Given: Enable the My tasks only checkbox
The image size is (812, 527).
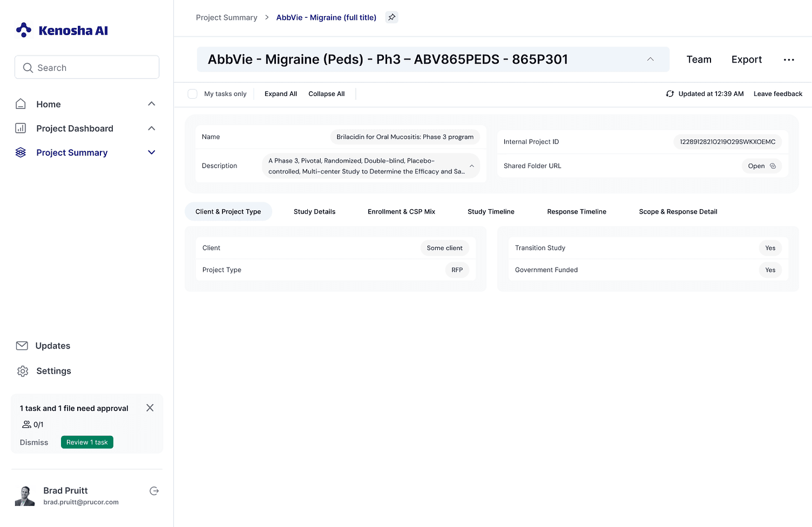Looking at the screenshot, I should 192,94.
